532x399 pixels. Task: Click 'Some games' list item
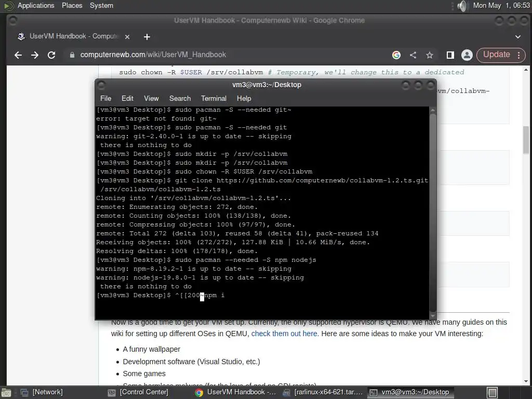(144, 374)
